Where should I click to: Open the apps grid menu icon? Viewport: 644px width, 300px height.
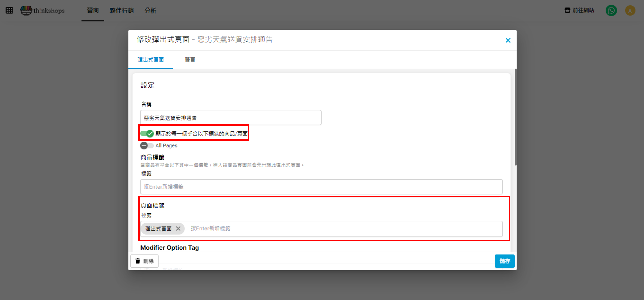[9, 11]
